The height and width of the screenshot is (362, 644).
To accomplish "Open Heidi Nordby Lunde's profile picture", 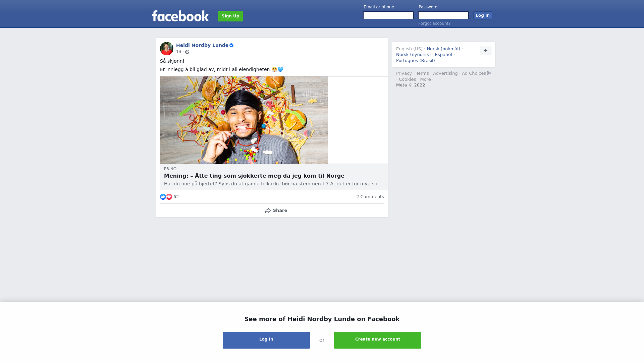I will [x=167, y=49].
